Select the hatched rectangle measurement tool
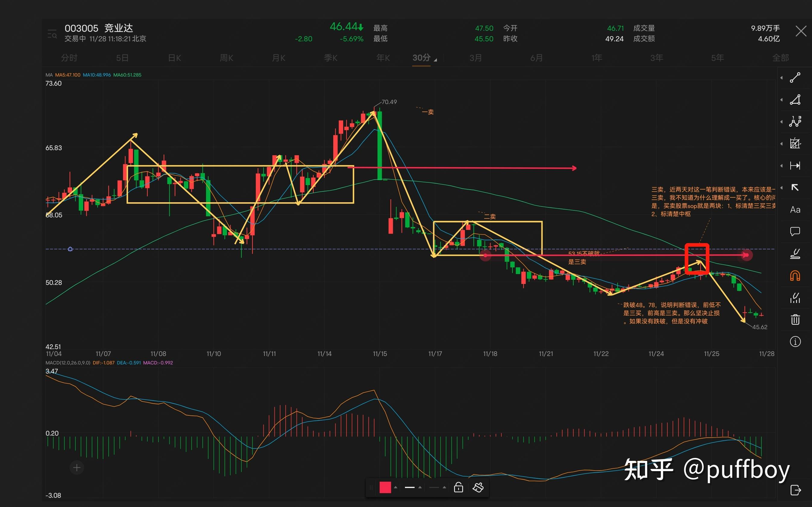This screenshot has width=812, height=507. click(x=795, y=143)
